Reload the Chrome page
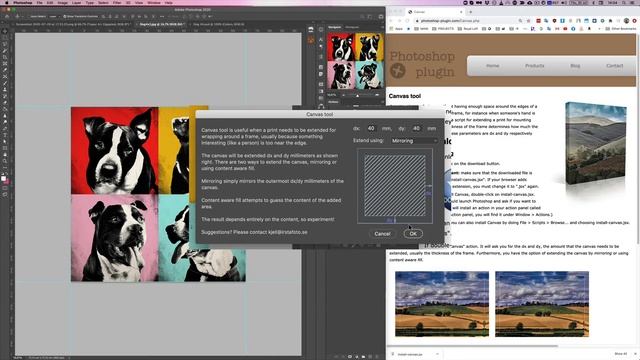640x360 pixels. pyautogui.click(x=407, y=20)
